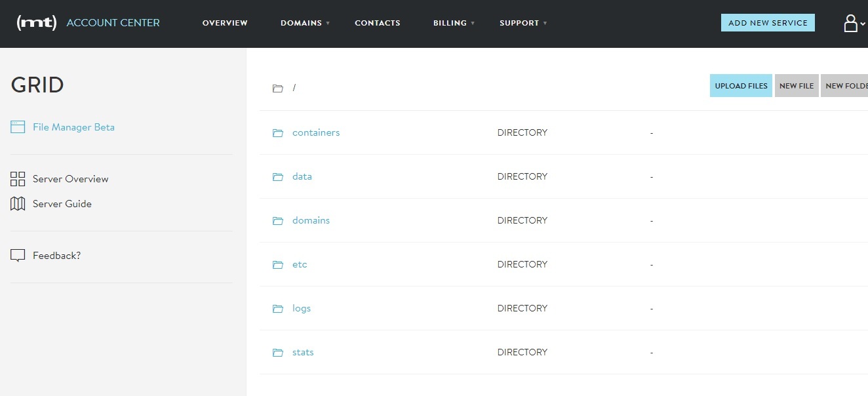Click the stats folder icon

(x=278, y=353)
